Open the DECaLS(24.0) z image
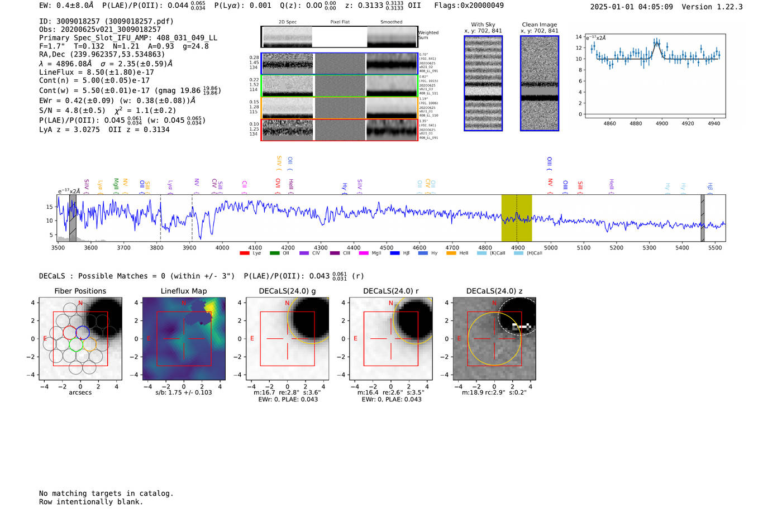 pyautogui.click(x=494, y=339)
